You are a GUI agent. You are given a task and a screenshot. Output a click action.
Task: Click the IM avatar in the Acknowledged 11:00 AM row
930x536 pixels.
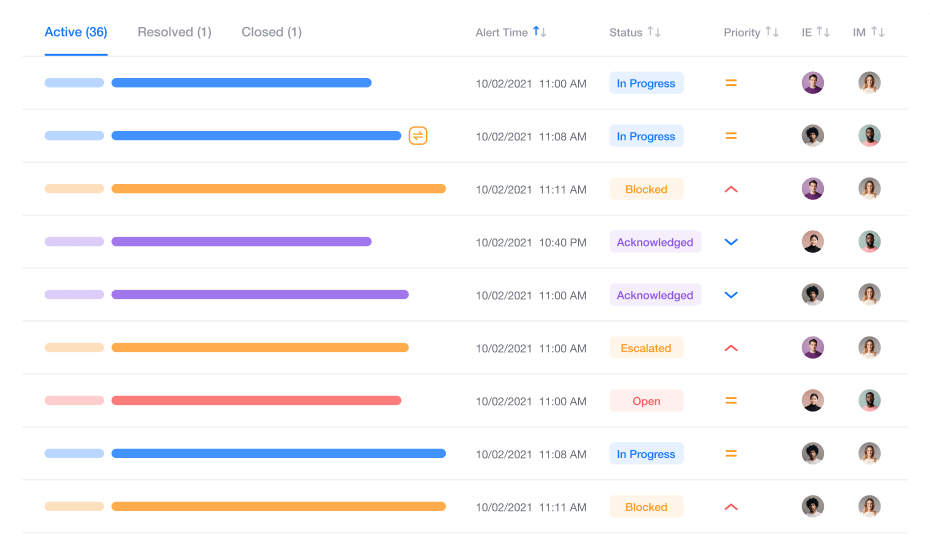(x=869, y=295)
